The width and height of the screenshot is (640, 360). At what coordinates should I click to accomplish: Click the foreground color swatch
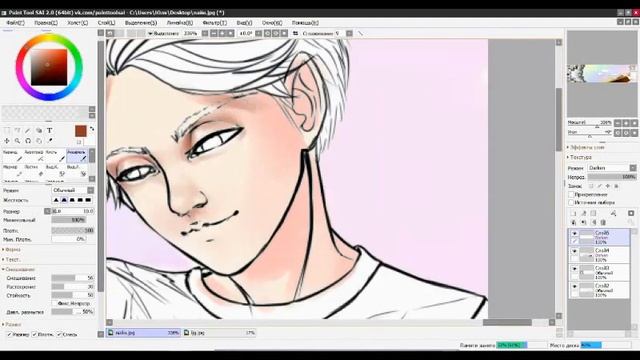click(x=81, y=131)
